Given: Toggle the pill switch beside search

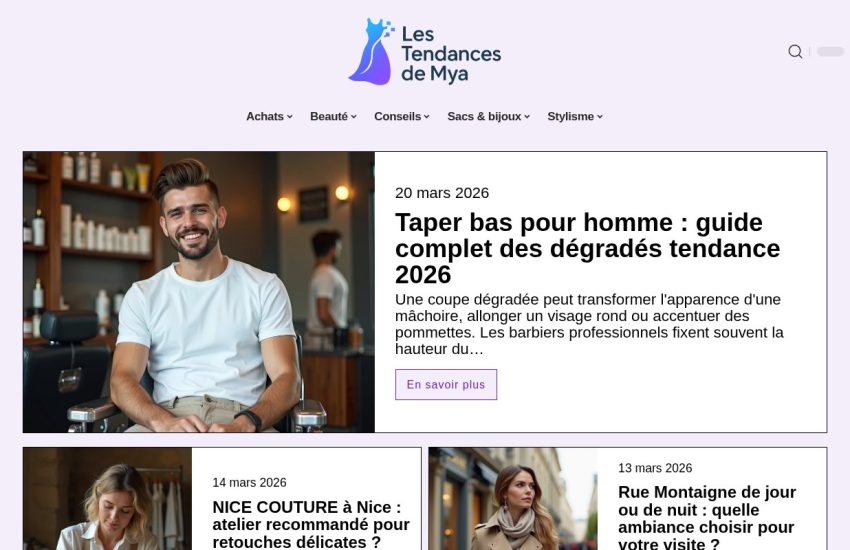Looking at the screenshot, I should [x=830, y=51].
